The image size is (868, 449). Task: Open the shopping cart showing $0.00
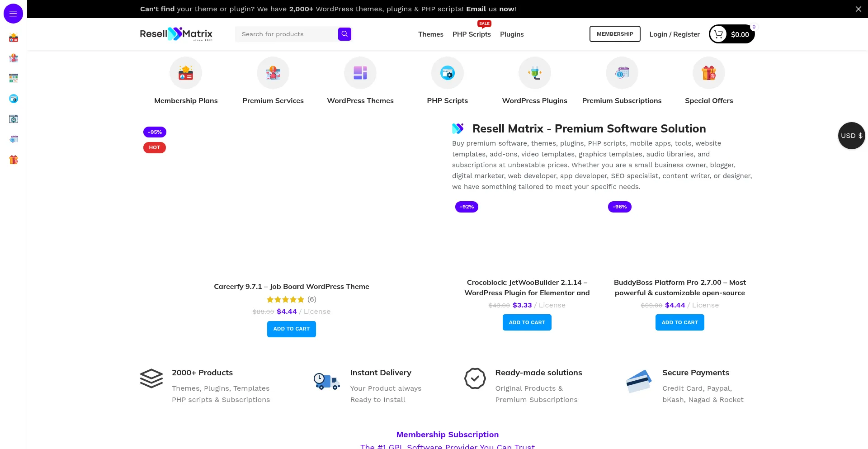click(731, 34)
